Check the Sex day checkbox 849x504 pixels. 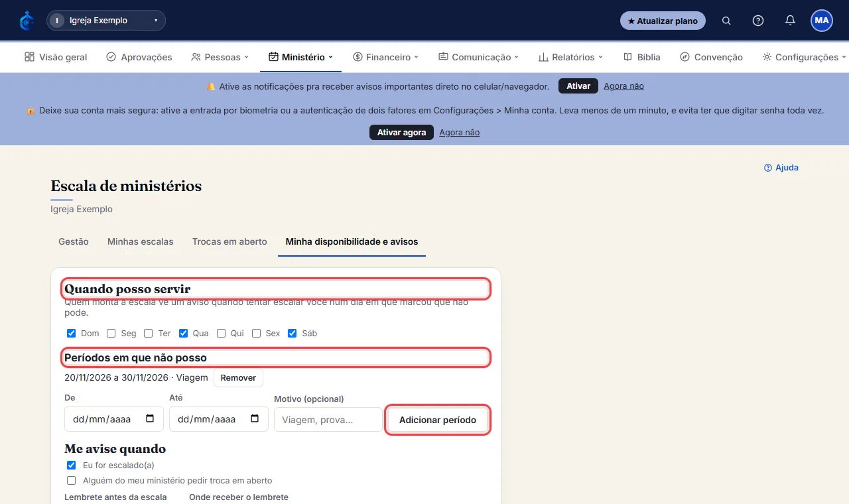(x=256, y=334)
